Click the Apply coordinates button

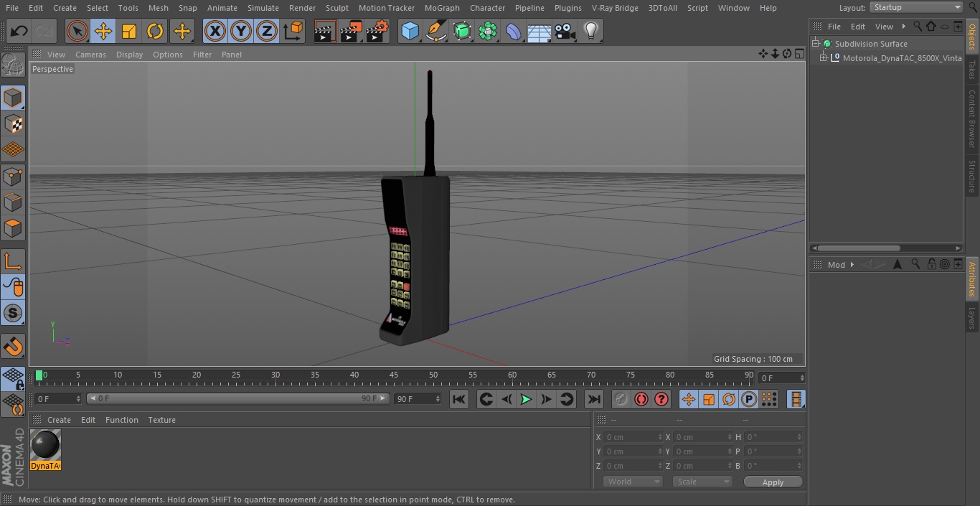click(773, 482)
